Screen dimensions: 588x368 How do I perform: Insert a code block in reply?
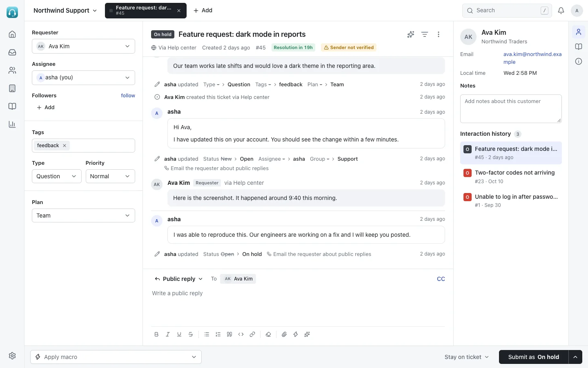(x=241, y=334)
